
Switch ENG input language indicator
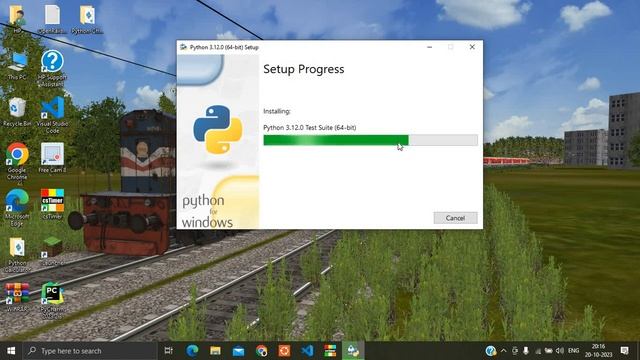click(573, 351)
